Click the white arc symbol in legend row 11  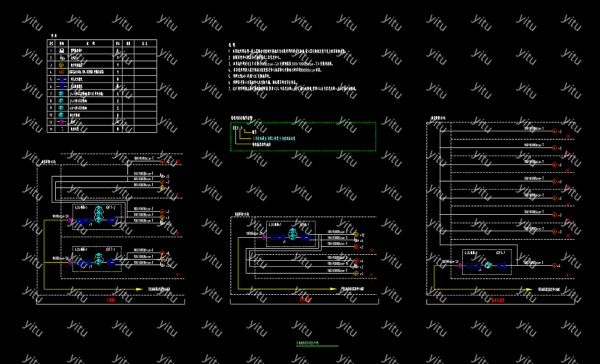[x=61, y=129]
